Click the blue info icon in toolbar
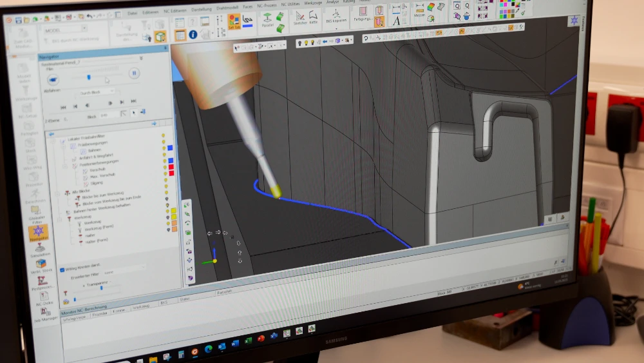This screenshot has height=363, width=644. pyautogui.click(x=193, y=34)
